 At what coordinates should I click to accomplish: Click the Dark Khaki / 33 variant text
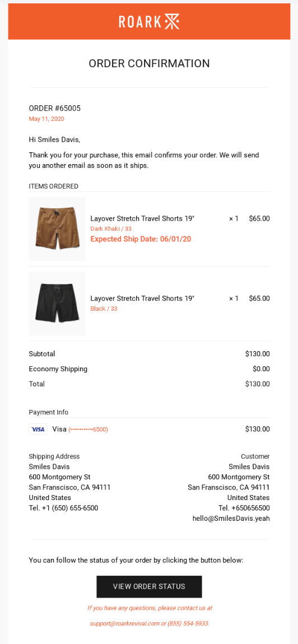[111, 229]
